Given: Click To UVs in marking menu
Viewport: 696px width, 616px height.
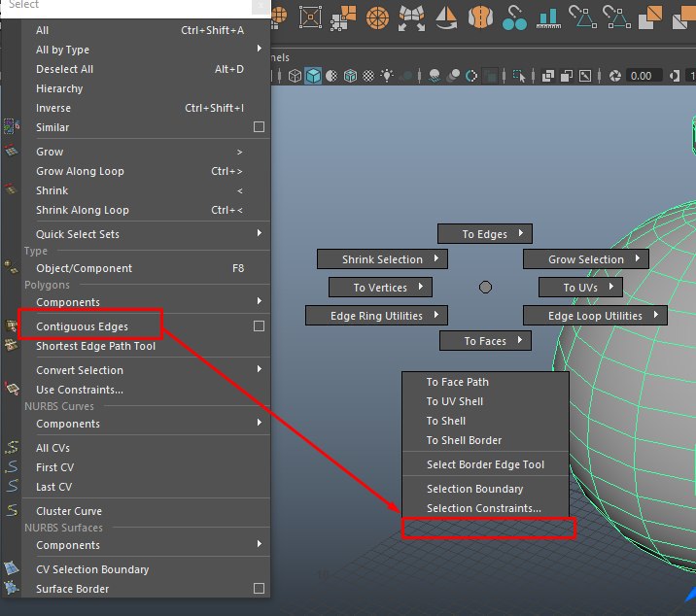Looking at the screenshot, I should coord(580,288).
